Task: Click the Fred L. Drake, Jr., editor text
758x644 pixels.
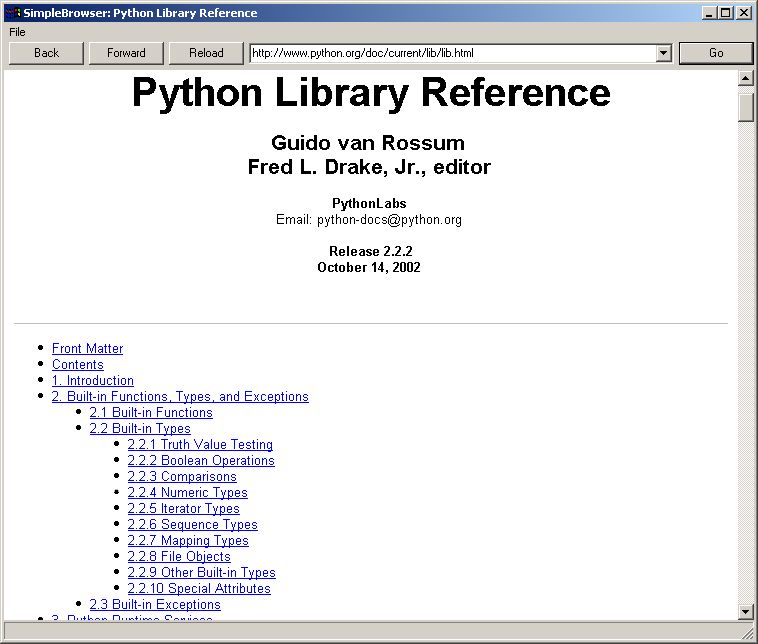Action: (369, 167)
